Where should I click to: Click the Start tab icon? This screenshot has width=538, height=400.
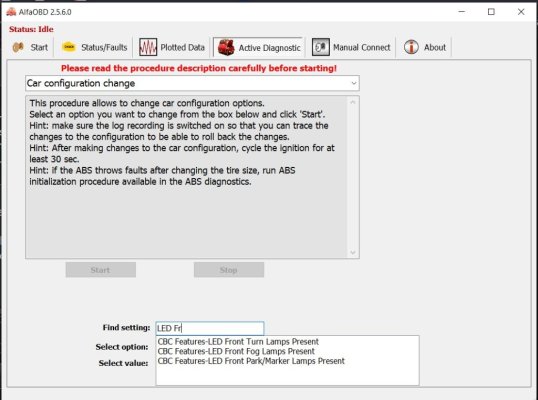coord(18,47)
